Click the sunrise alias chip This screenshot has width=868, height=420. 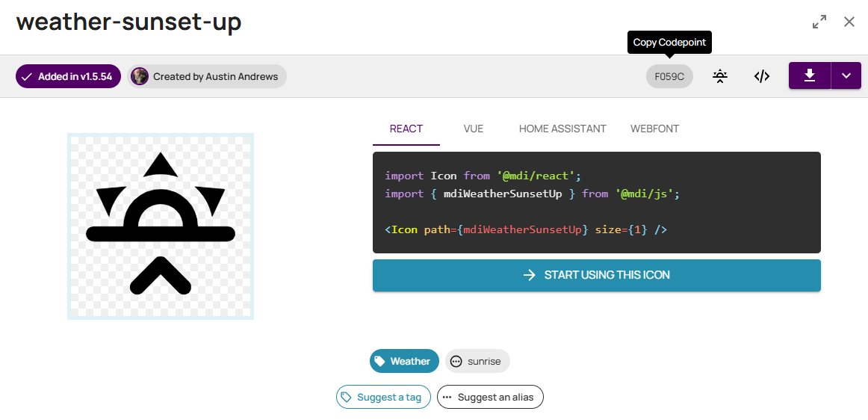pos(477,361)
